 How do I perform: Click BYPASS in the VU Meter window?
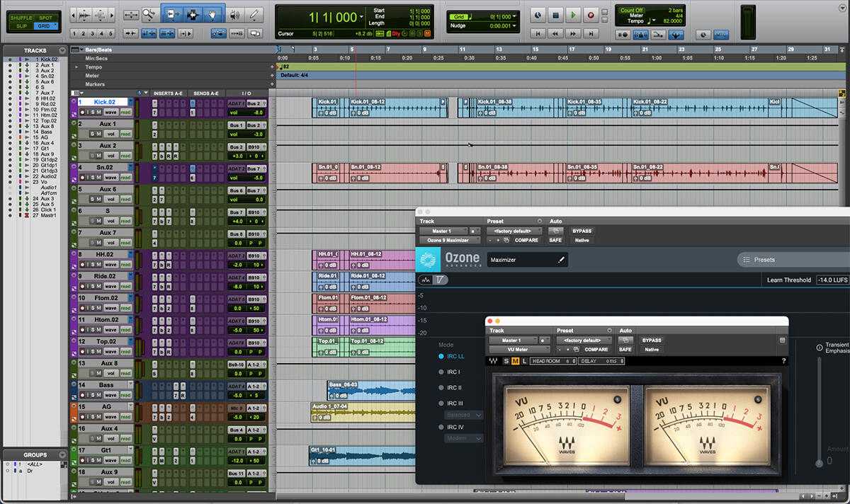[651, 340]
